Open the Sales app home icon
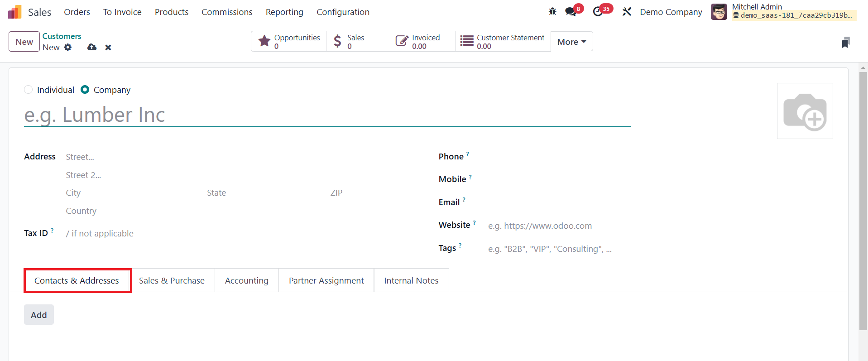The image size is (868, 361). tap(14, 12)
